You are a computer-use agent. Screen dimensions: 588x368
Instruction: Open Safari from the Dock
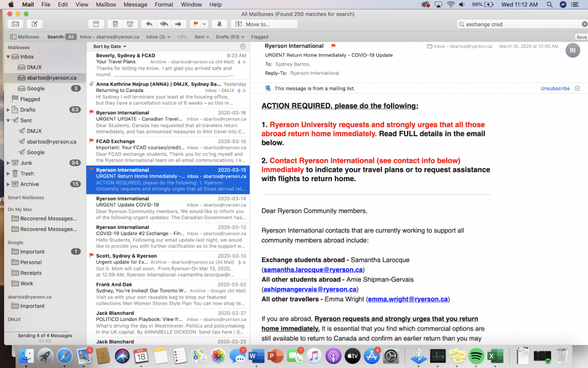pos(64,355)
